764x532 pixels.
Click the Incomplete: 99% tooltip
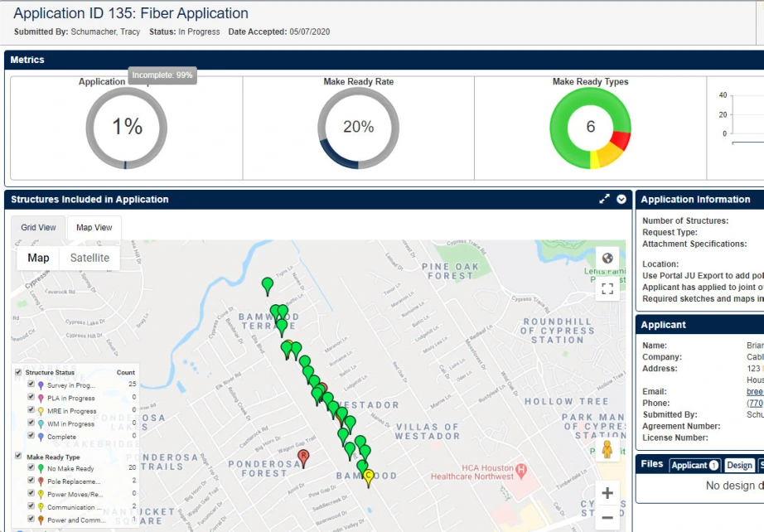click(162, 75)
